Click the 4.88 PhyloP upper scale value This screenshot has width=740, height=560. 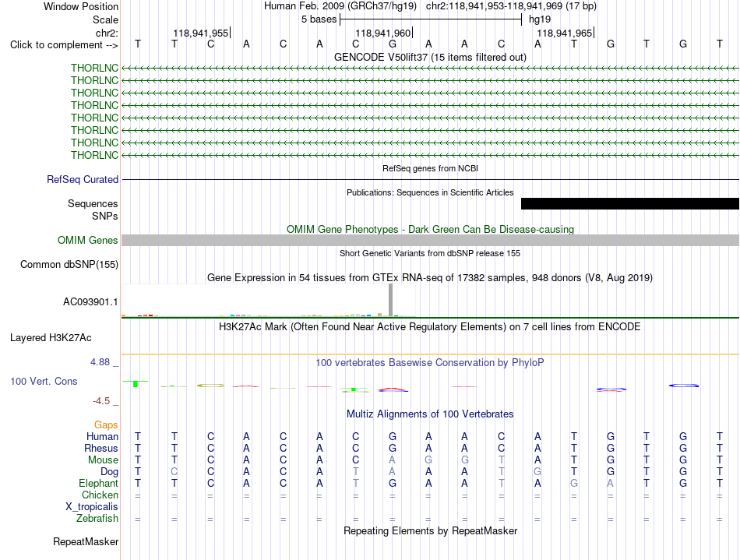coord(100,362)
